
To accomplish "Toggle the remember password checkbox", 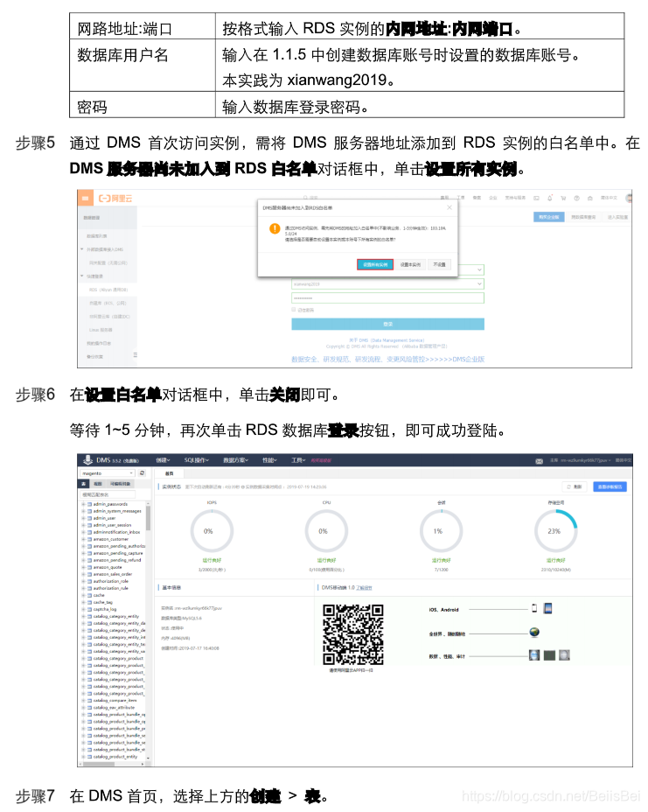I will tap(294, 310).
